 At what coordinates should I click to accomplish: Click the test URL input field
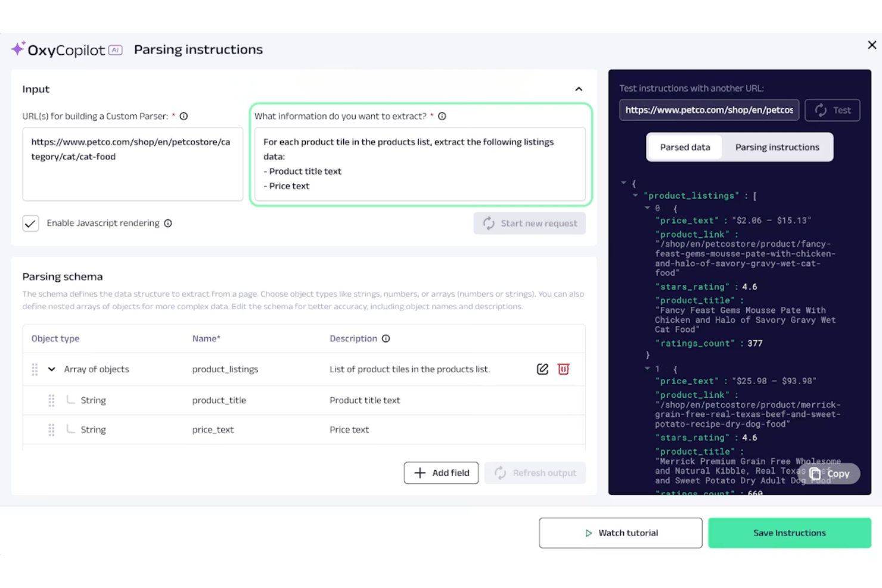pos(709,110)
